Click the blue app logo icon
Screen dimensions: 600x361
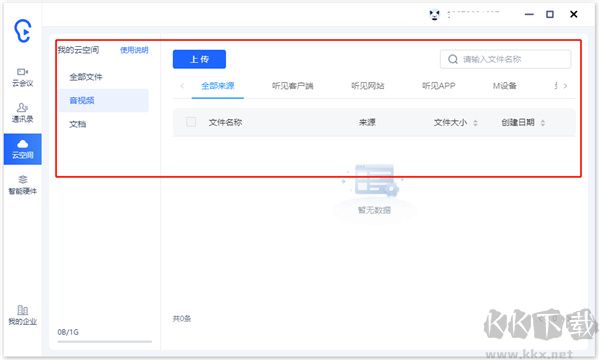(x=23, y=31)
